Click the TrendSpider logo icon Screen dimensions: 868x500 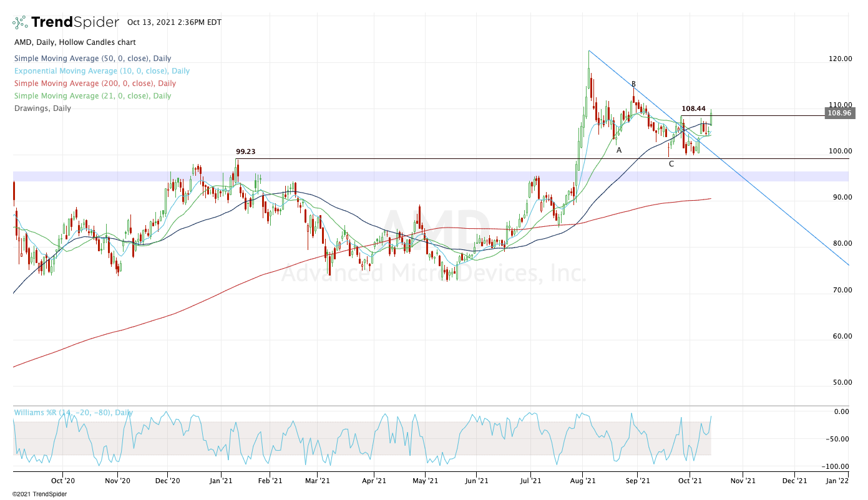click(x=20, y=22)
